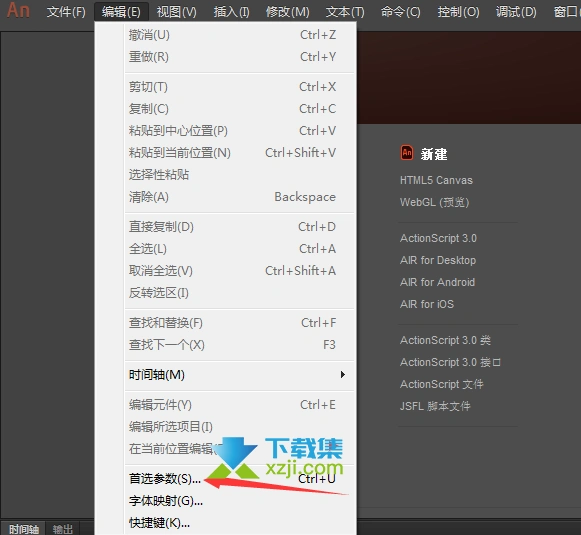The image size is (581, 535).
Task: Choose 重做(R) menu entry
Action: [x=239, y=57]
